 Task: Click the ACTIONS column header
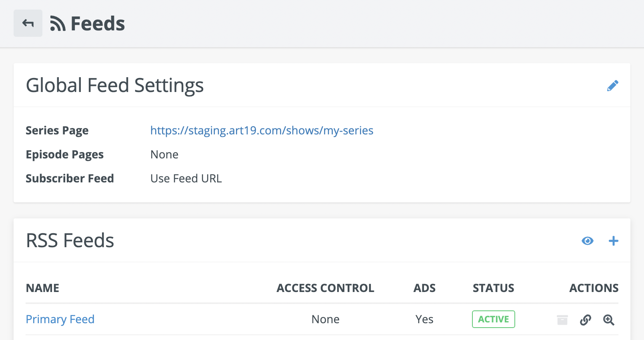594,288
